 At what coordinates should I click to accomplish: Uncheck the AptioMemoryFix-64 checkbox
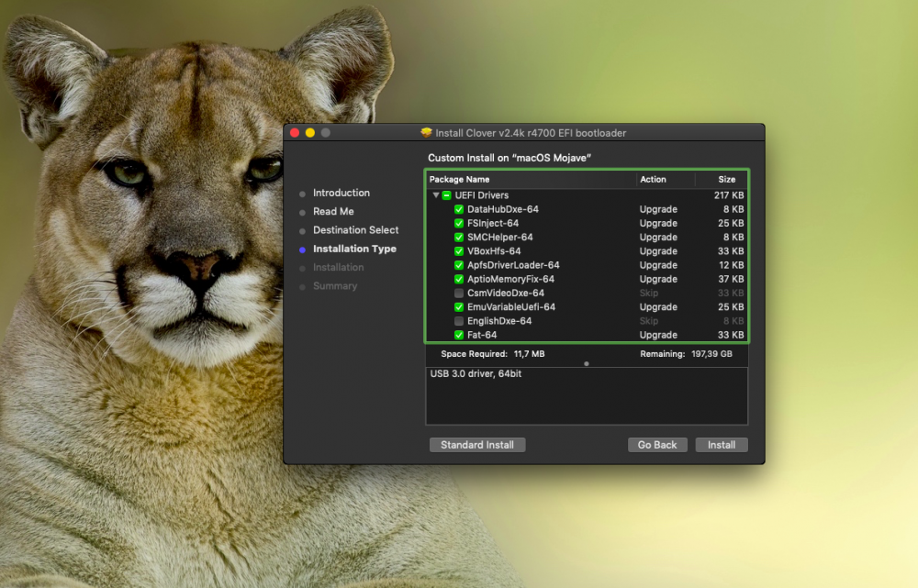tap(459, 279)
